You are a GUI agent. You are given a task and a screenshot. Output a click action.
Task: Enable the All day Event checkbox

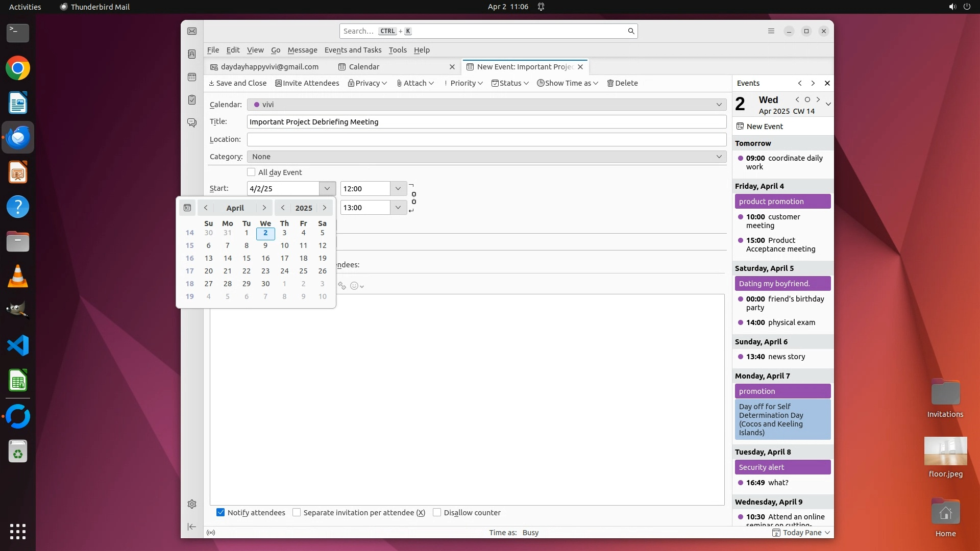[x=251, y=172]
